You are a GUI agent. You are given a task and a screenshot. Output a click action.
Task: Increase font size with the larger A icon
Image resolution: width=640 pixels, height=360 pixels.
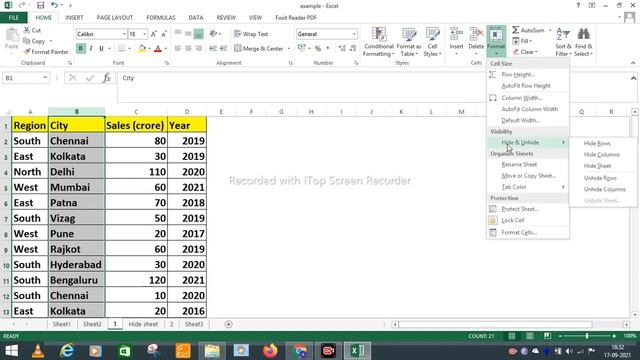click(153, 34)
